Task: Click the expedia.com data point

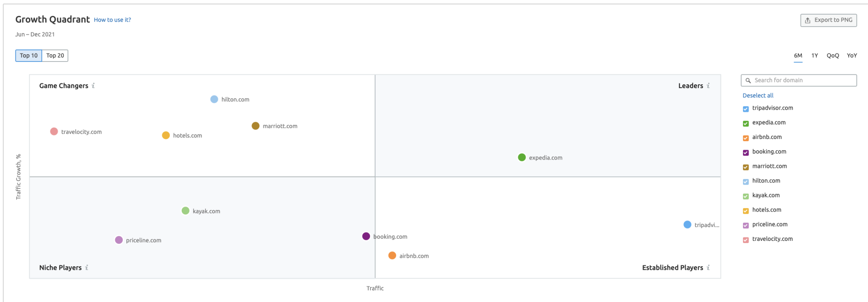Action: click(x=522, y=157)
